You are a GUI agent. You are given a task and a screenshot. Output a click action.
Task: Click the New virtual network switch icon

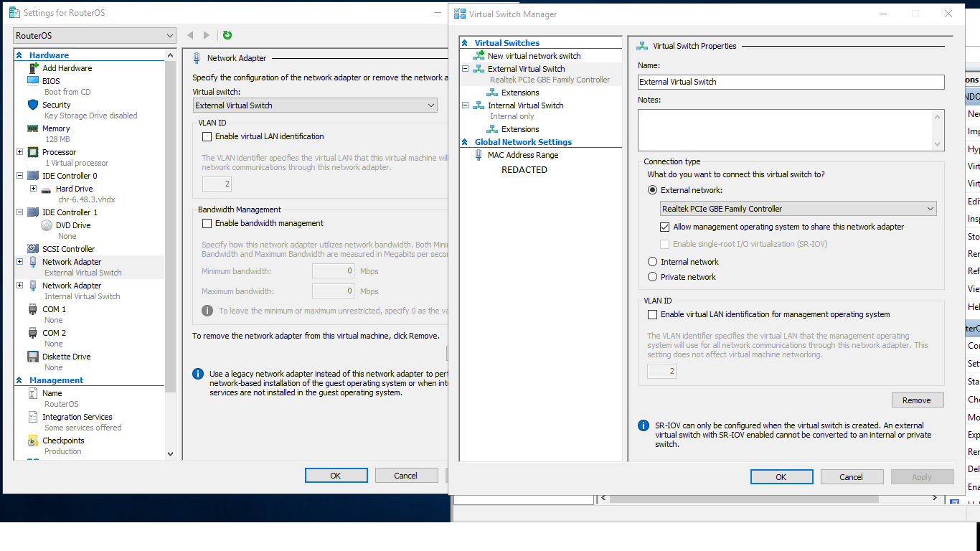pyautogui.click(x=479, y=56)
